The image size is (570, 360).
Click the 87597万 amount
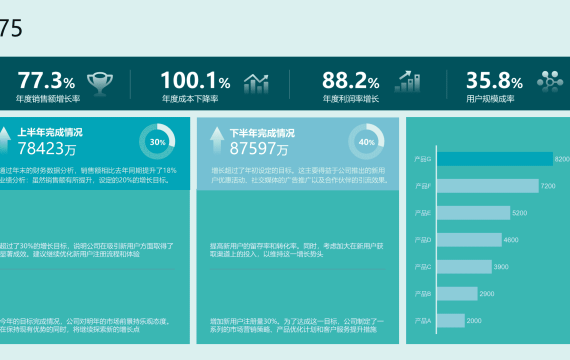pyautogui.click(x=259, y=148)
